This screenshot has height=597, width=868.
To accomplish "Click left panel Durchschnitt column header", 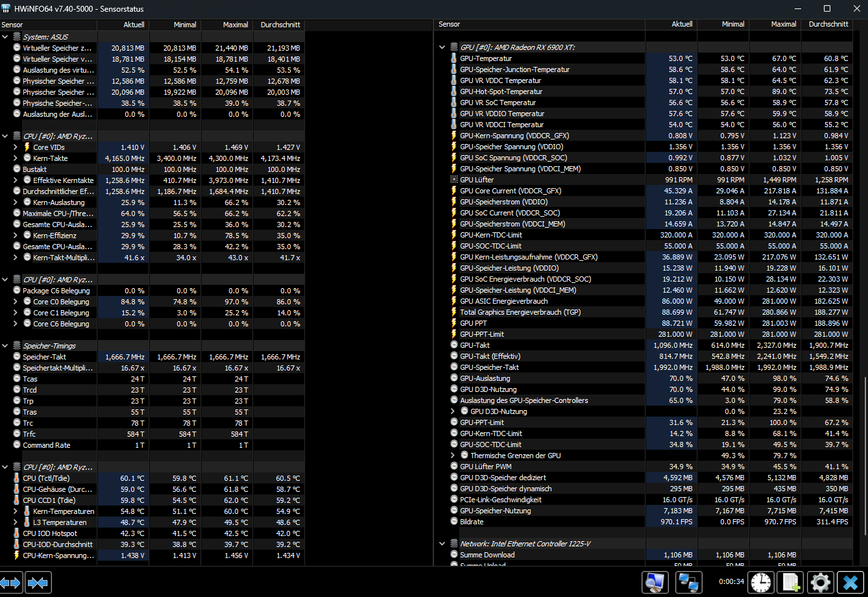I will pyautogui.click(x=279, y=25).
